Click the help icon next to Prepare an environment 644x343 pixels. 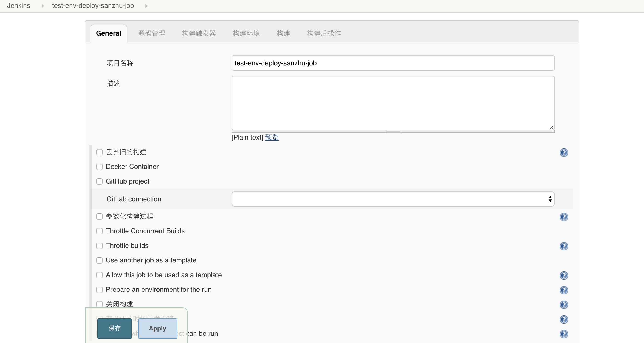(x=564, y=290)
